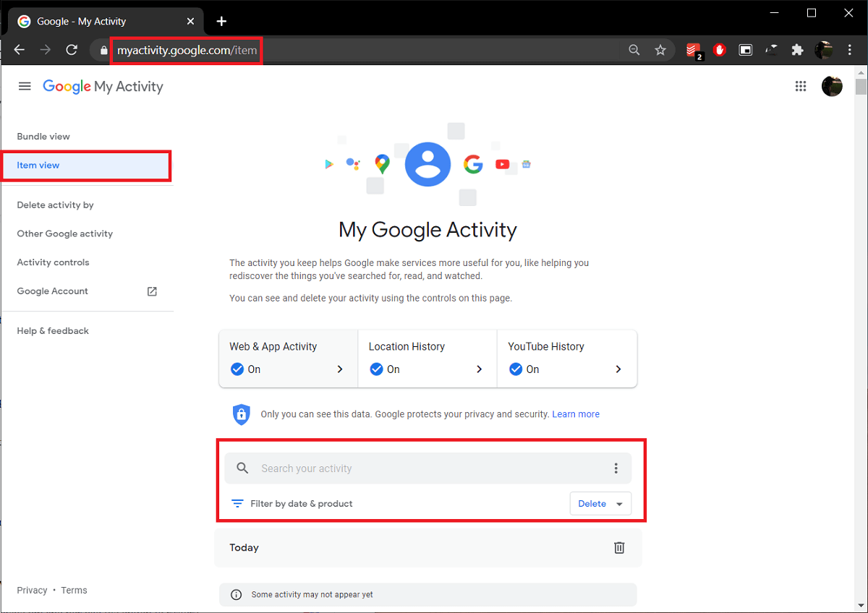Open the Google apps grid
Image resolution: width=868 pixels, height=613 pixels.
click(801, 86)
